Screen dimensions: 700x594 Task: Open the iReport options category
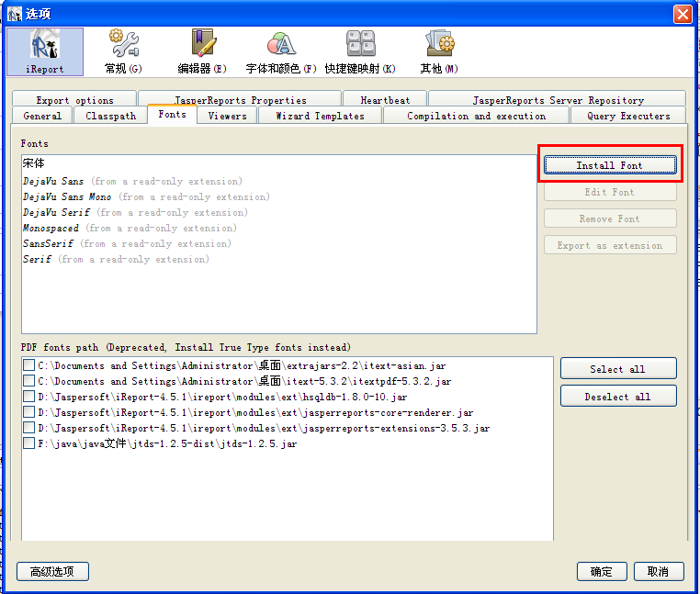click(x=45, y=51)
